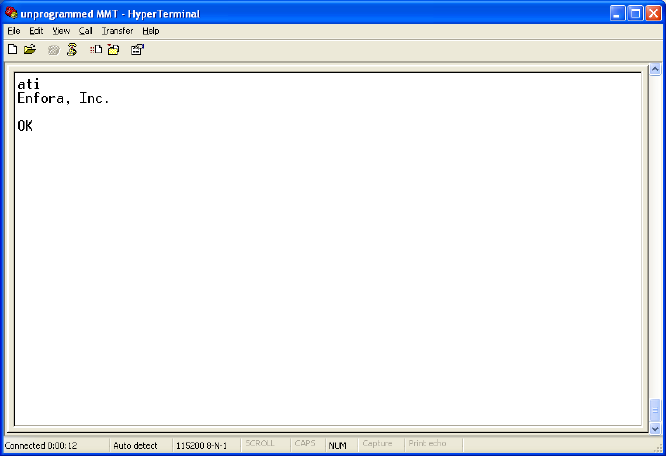Viewport: 666px width, 456px height.
Task: Open the View menu
Action: tap(61, 31)
